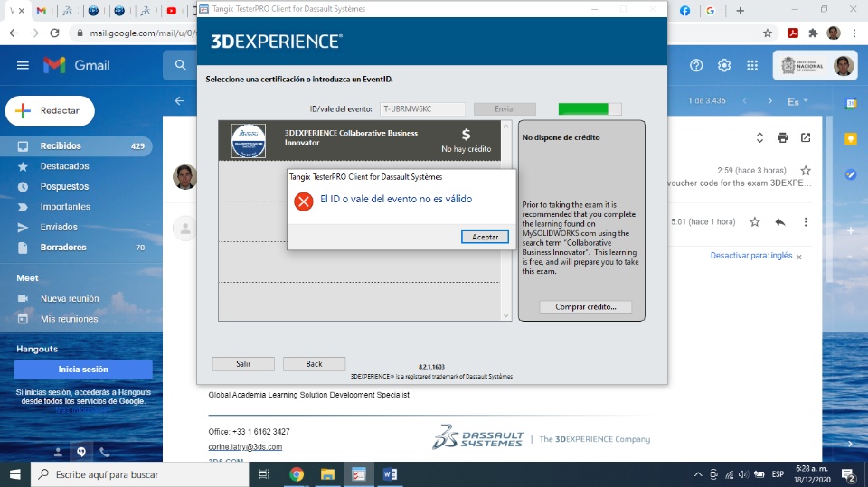Image resolution: width=868 pixels, height=487 pixels.
Task: Click the Hangouts contacts person icon
Action: 58,452
